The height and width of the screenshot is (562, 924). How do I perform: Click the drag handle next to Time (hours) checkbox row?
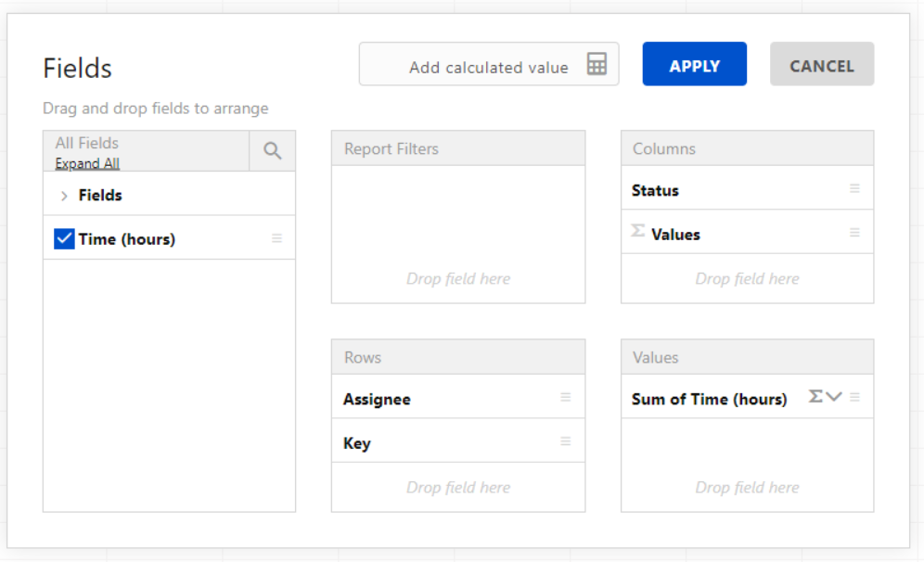tap(276, 238)
